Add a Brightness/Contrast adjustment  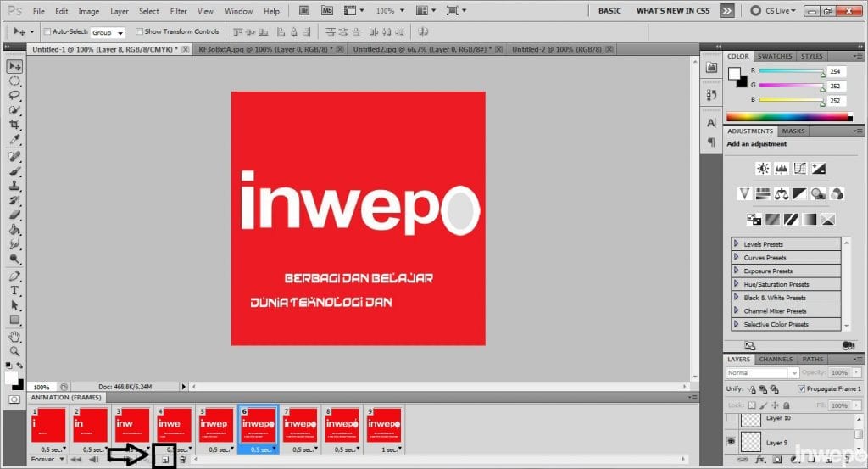762,169
